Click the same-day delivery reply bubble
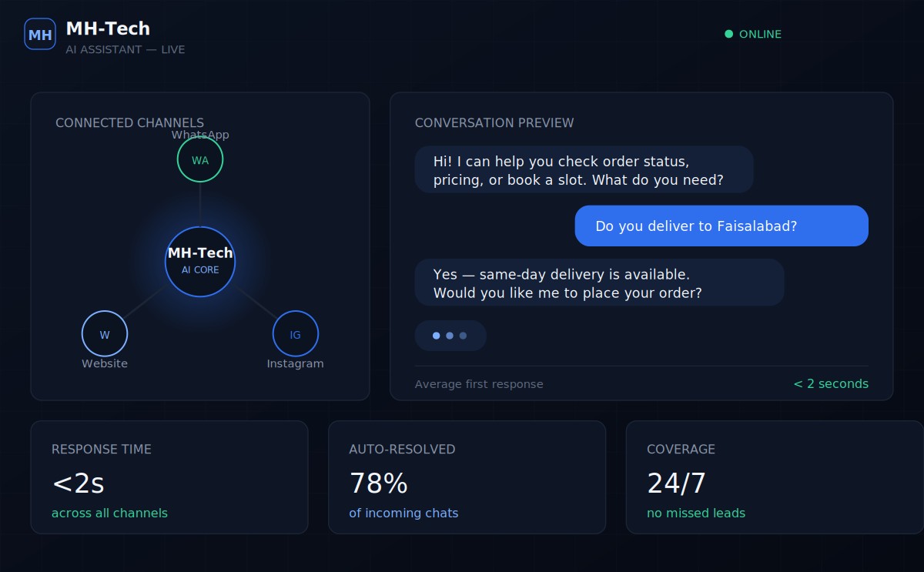The width and height of the screenshot is (924, 572). pos(599,283)
